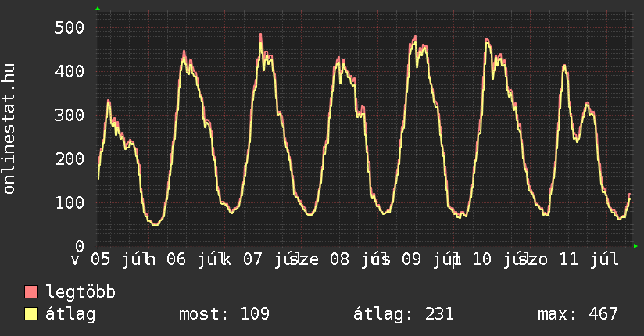Click the átlag legend label
This screenshot has height=336, width=644.
70,314
